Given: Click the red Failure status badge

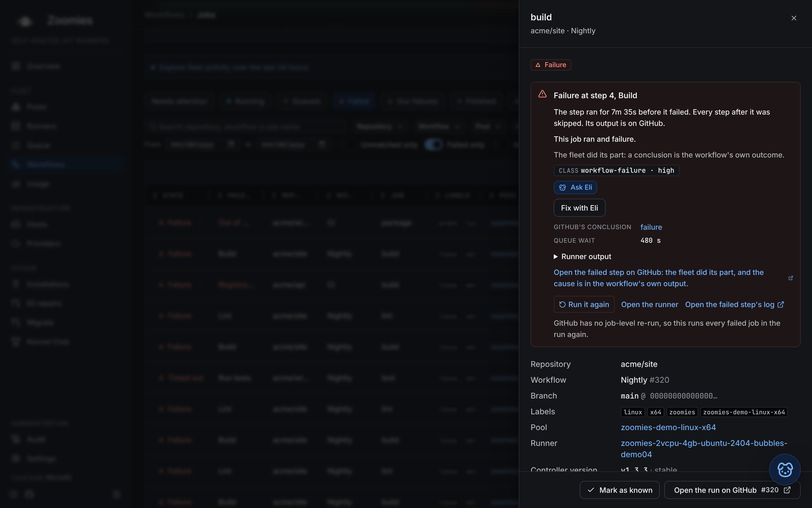Looking at the screenshot, I should [551, 65].
